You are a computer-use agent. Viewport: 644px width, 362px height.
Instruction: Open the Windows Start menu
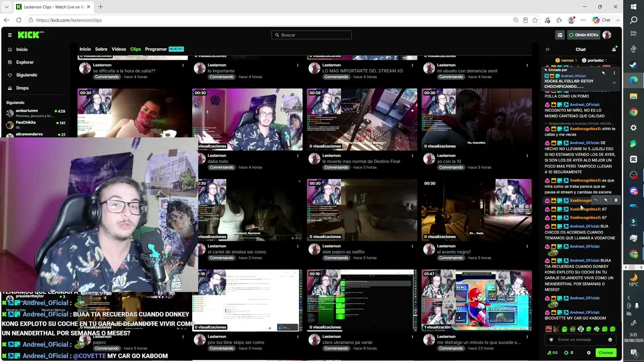(633, 7)
